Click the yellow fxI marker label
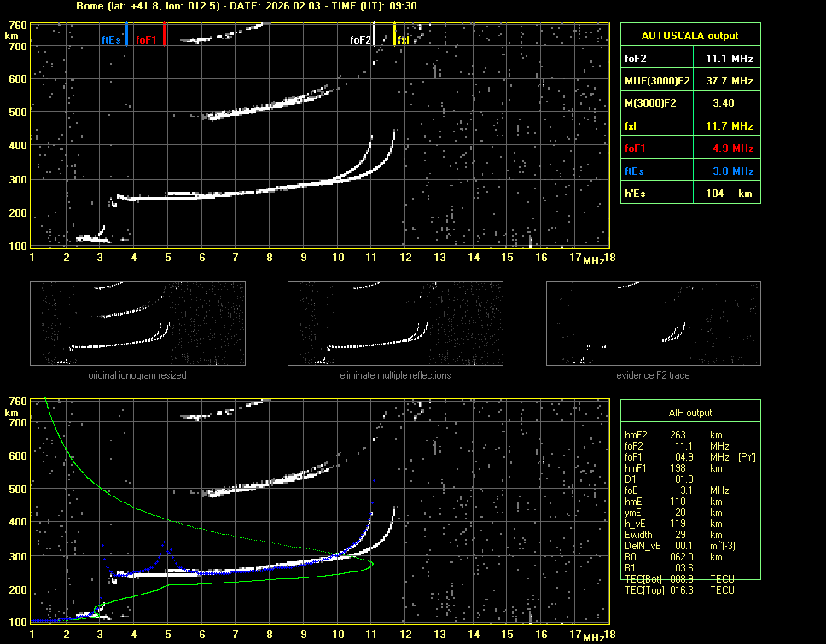The height and width of the screenshot is (644, 826). [404, 39]
